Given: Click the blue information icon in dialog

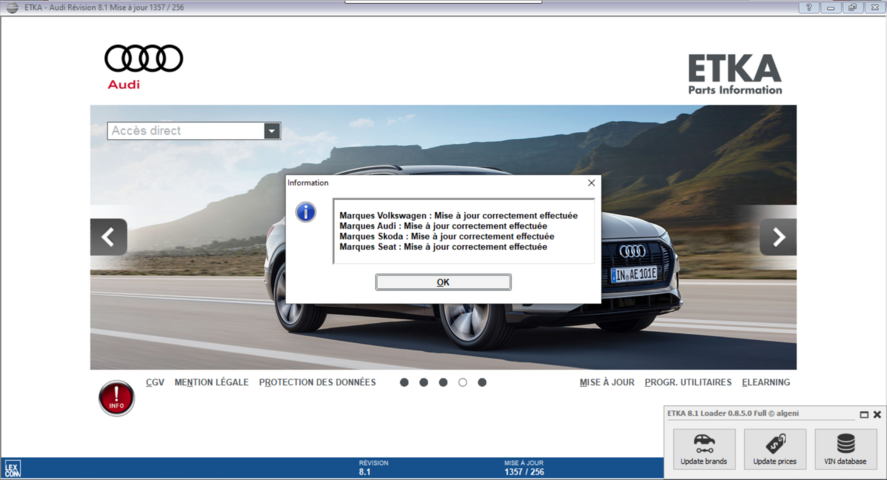Looking at the screenshot, I should (305, 213).
